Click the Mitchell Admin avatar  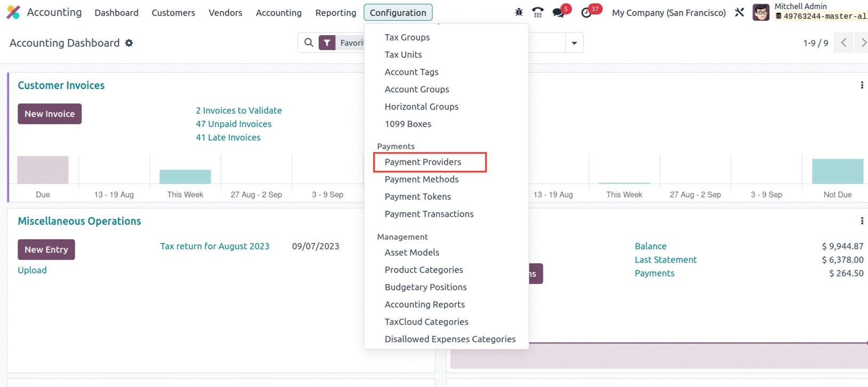tap(761, 12)
